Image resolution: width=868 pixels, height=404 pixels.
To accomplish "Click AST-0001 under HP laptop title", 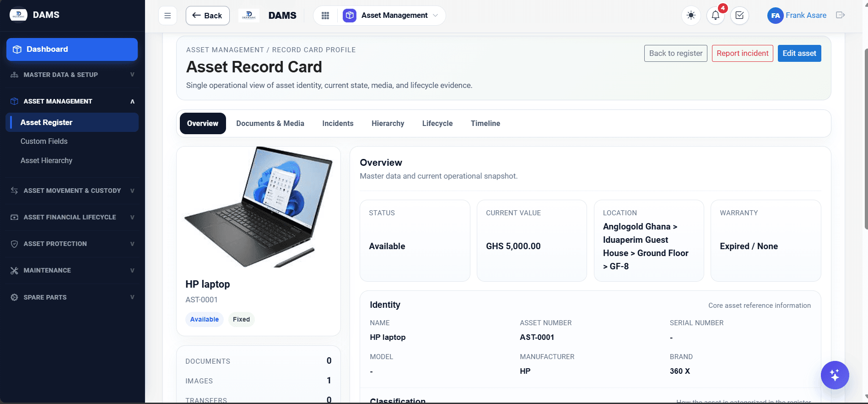I will (x=201, y=300).
